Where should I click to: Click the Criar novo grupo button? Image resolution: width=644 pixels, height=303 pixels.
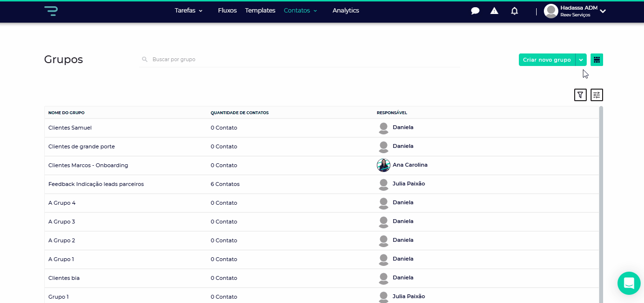click(x=547, y=60)
